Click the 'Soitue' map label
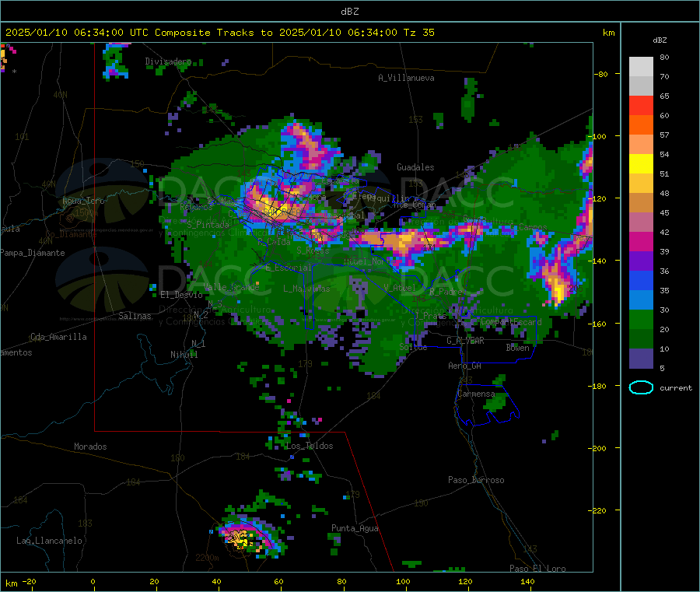 point(413,347)
